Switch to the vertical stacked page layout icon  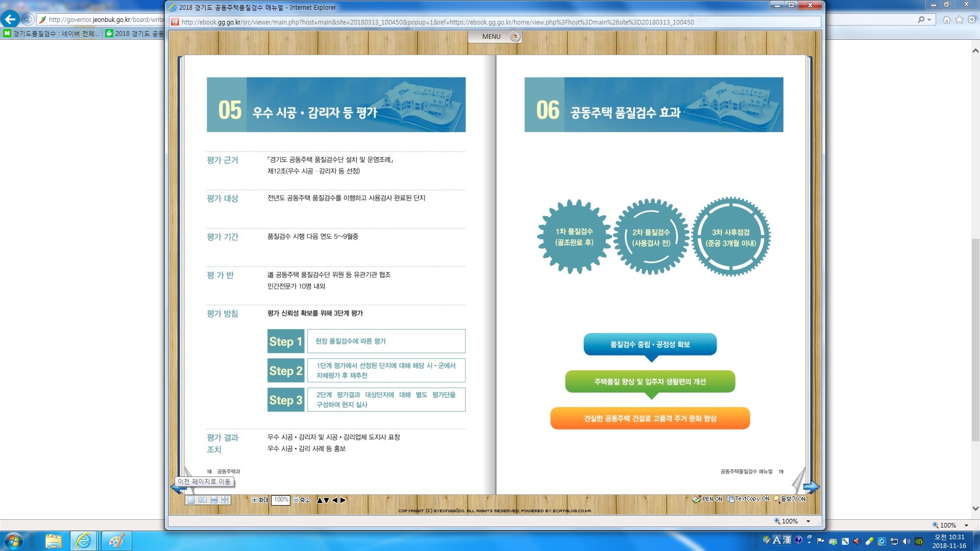[x=214, y=500]
